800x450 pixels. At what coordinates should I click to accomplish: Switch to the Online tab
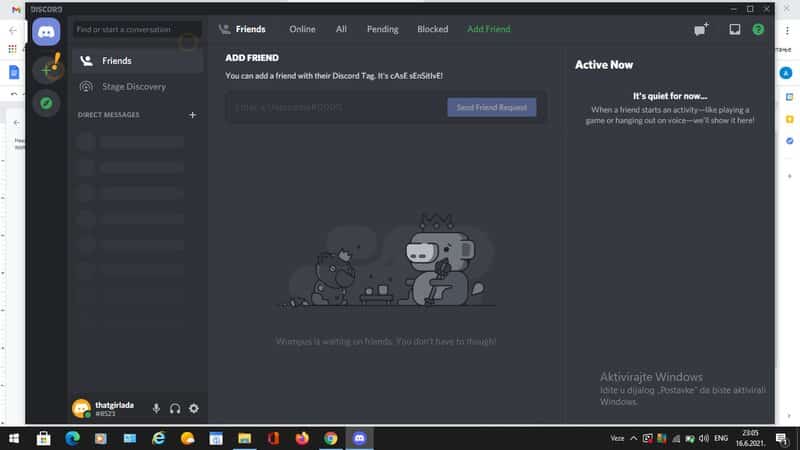click(302, 29)
